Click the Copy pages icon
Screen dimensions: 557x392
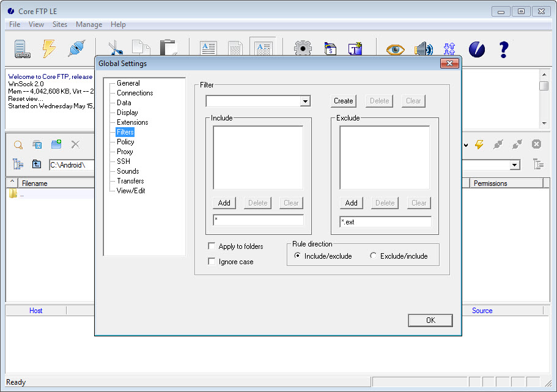tap(141, 48)
